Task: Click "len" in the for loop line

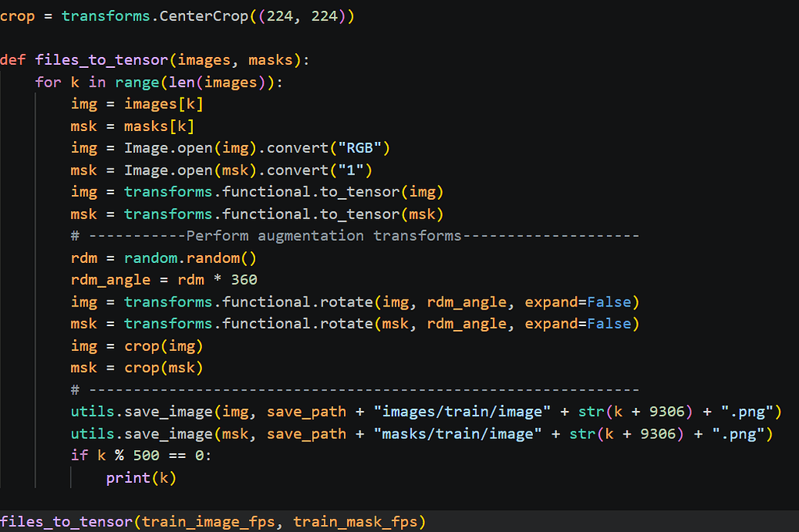Action: pos(182,83)
